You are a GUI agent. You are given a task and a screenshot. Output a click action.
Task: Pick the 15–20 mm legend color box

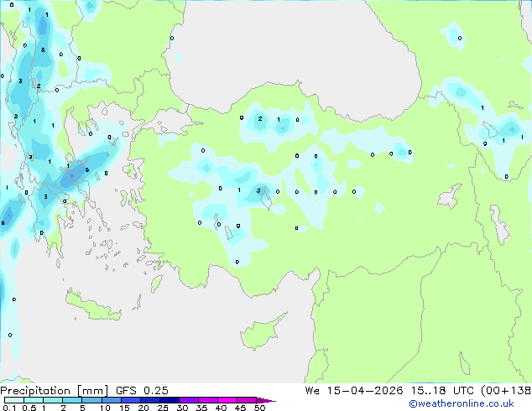[x=130, y=400]
